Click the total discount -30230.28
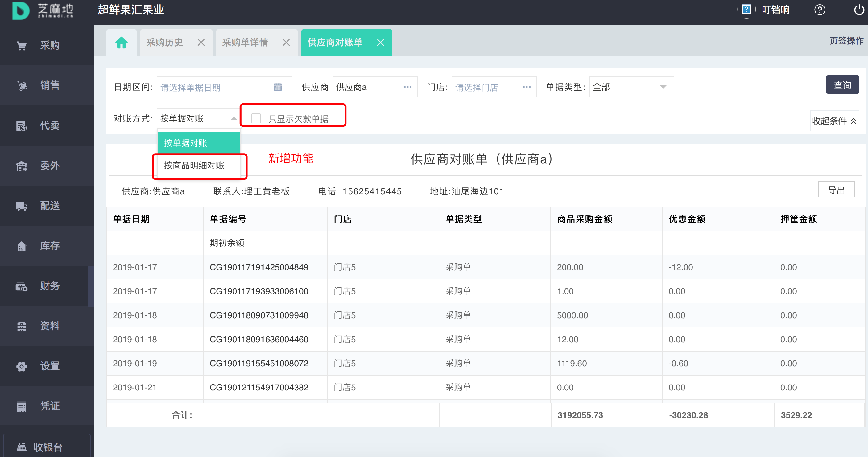 [x=688, y=415]
